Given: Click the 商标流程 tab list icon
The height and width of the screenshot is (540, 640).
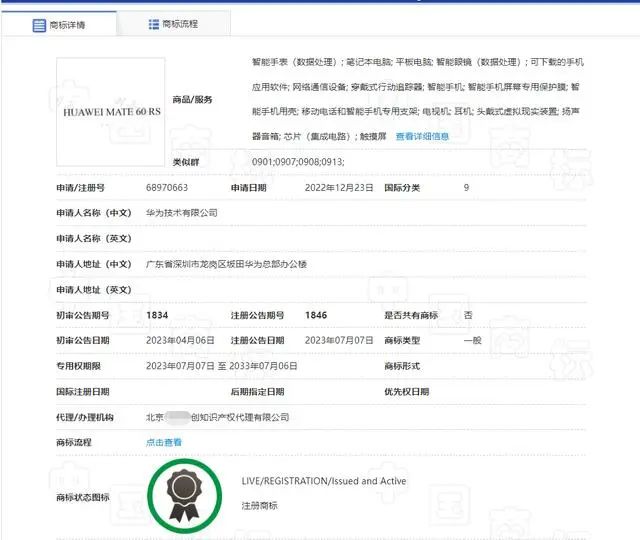Looking at the screenshot, I should click(153, 24).
